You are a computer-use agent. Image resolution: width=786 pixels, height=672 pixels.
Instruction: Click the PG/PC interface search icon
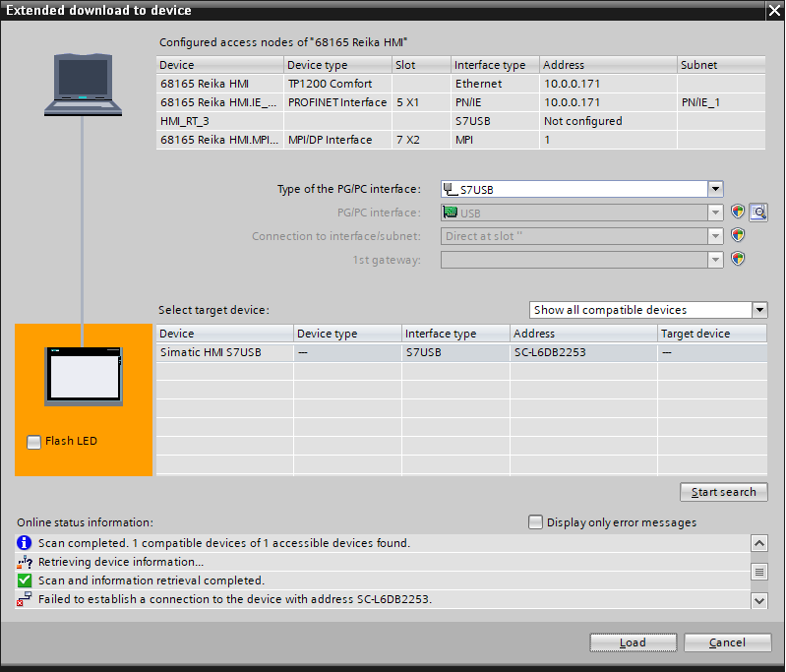pos(758,213)
